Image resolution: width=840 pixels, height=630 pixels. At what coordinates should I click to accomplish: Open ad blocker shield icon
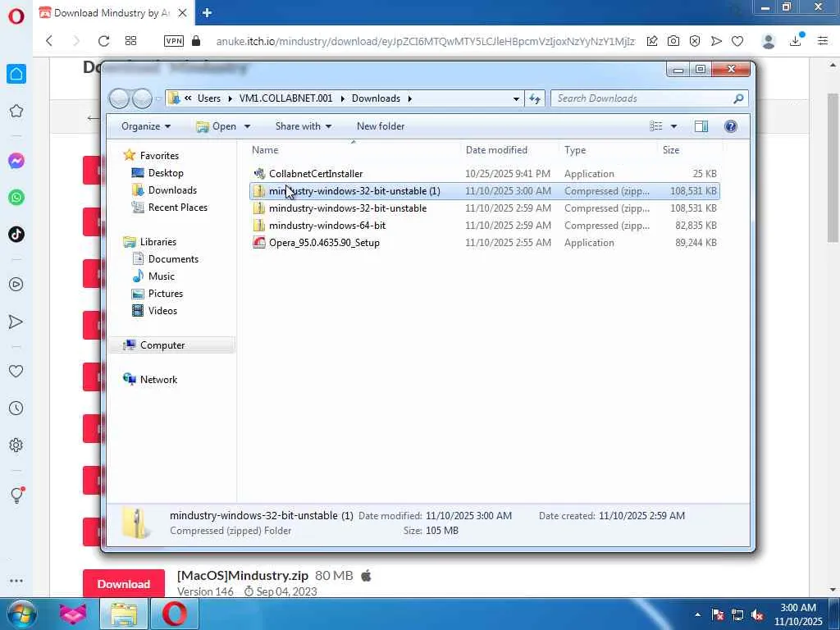click(x=695, y=41)
